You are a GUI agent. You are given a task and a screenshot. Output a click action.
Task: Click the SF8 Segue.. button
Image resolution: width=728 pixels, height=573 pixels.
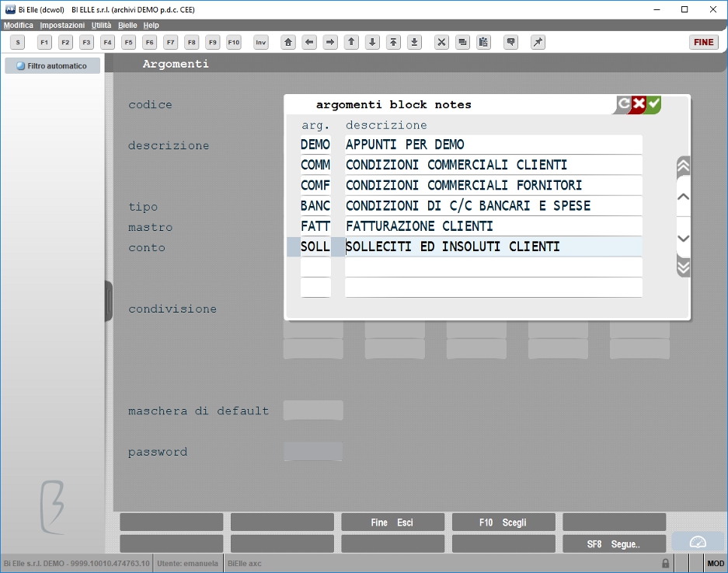coord(614,543)
